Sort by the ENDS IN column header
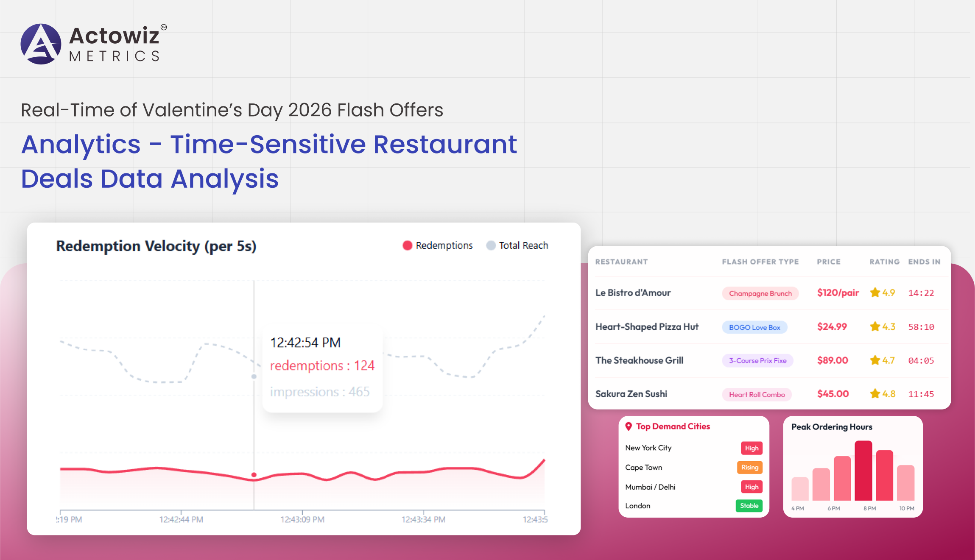 pos(924,262)
